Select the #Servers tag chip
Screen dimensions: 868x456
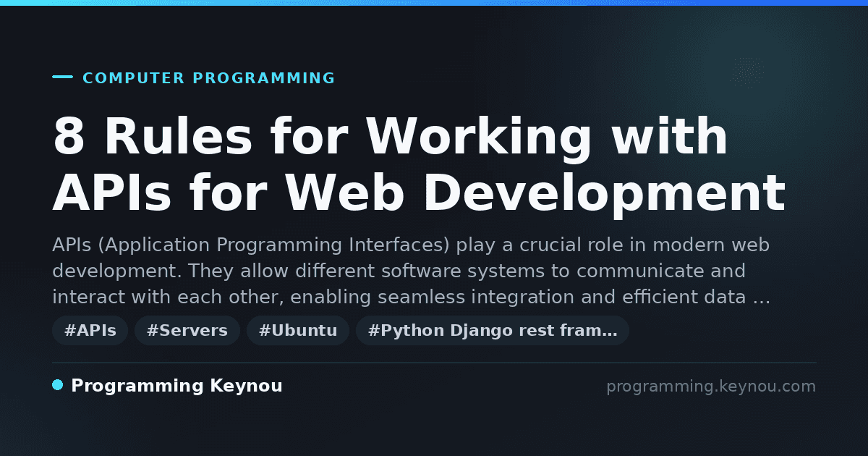coord(187,331)
